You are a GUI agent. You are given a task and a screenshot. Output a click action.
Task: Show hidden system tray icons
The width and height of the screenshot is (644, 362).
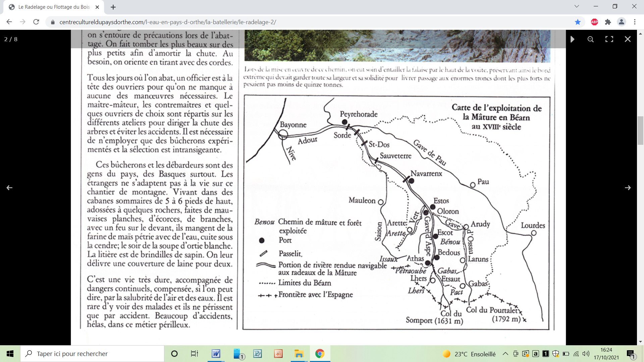click(505, 354)
